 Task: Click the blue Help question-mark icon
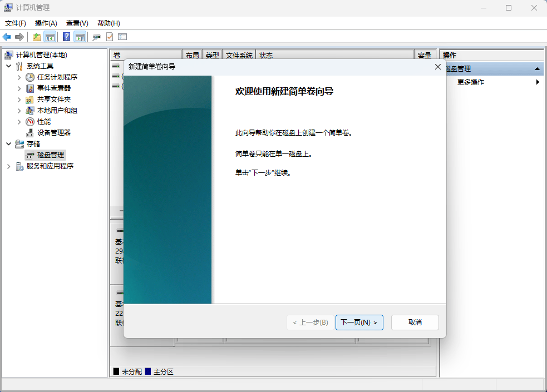tap(66, 37)
